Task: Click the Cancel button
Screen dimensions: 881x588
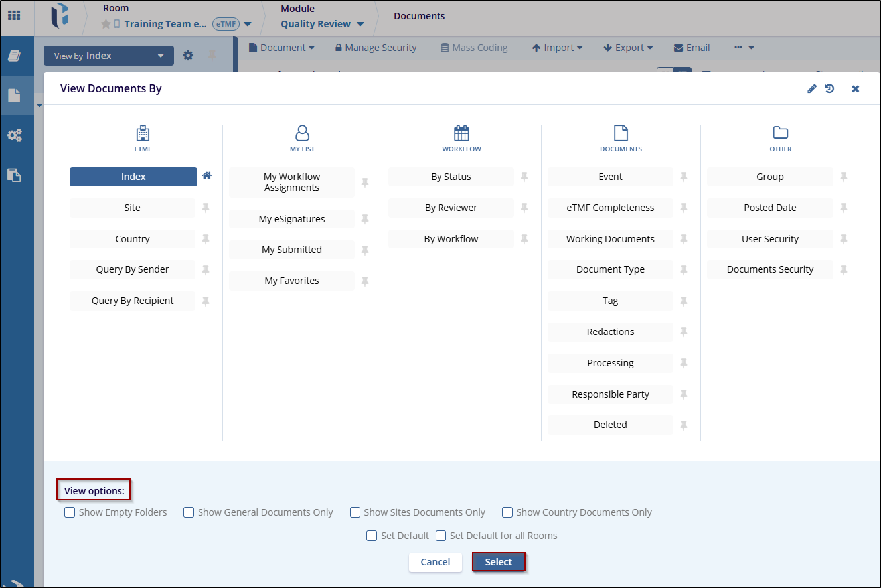Action: [x=436, y=562]
